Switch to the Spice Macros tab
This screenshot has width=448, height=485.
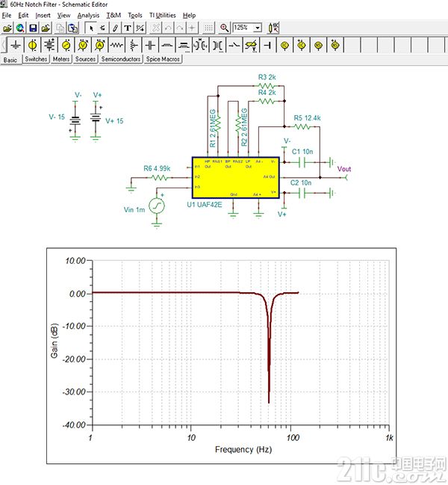163,59
